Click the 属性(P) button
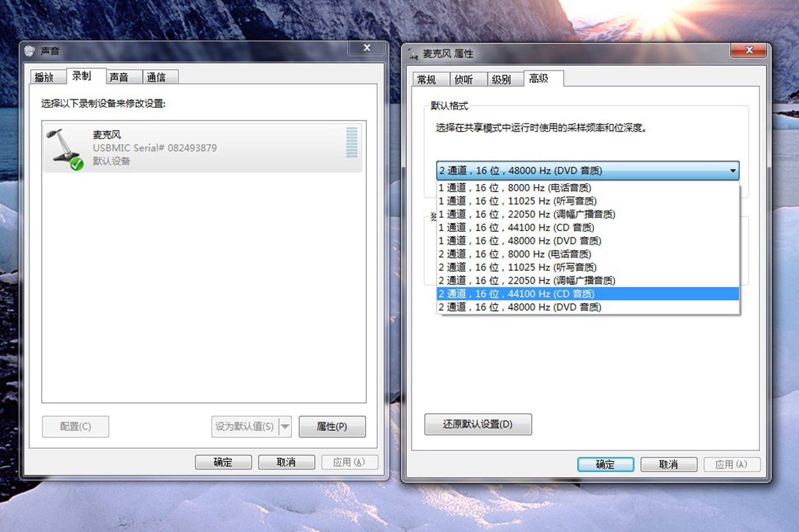This screenshot has width=799, height=532. [332, 427]
